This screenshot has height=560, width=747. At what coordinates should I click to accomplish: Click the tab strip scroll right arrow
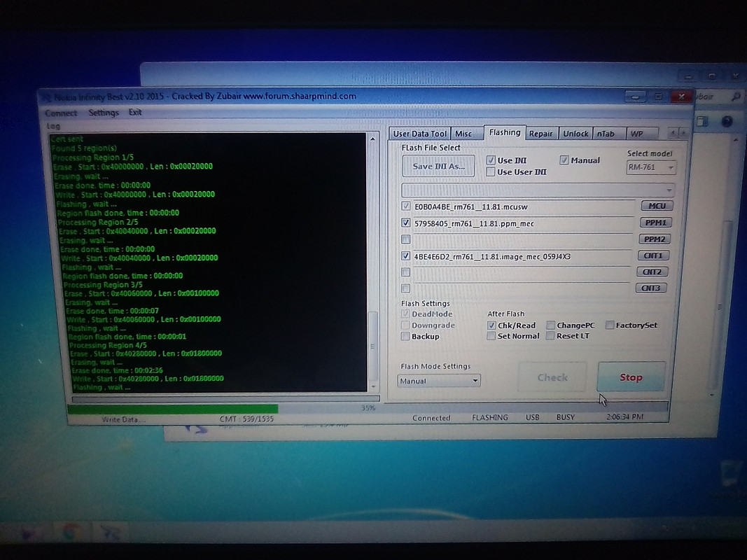(x=682, y=133)
